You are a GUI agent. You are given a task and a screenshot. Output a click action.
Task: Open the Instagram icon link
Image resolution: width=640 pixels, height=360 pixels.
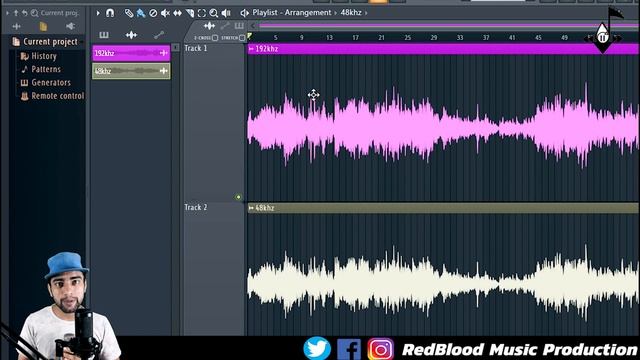(x=380, y=349)
